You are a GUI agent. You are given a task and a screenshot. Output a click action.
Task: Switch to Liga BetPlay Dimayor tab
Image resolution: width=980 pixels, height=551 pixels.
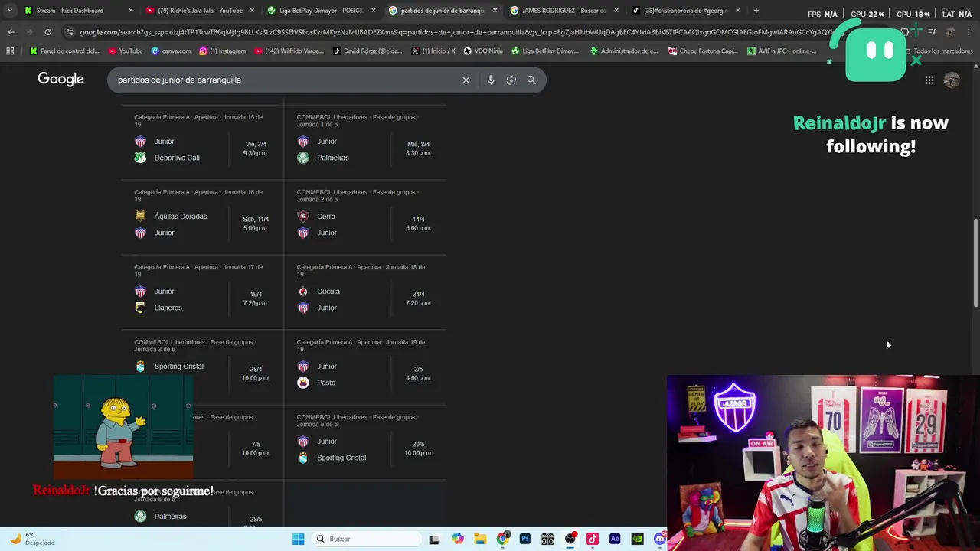[x=320, y=10]
